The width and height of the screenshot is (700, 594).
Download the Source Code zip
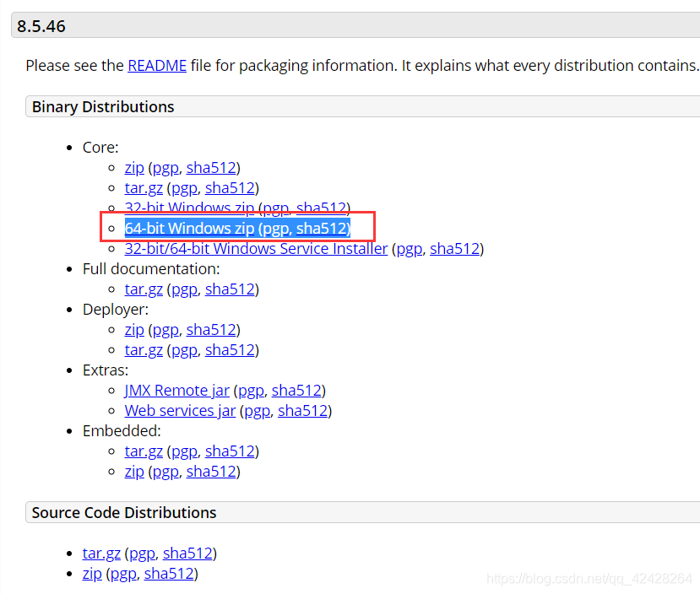coord(92,574)
